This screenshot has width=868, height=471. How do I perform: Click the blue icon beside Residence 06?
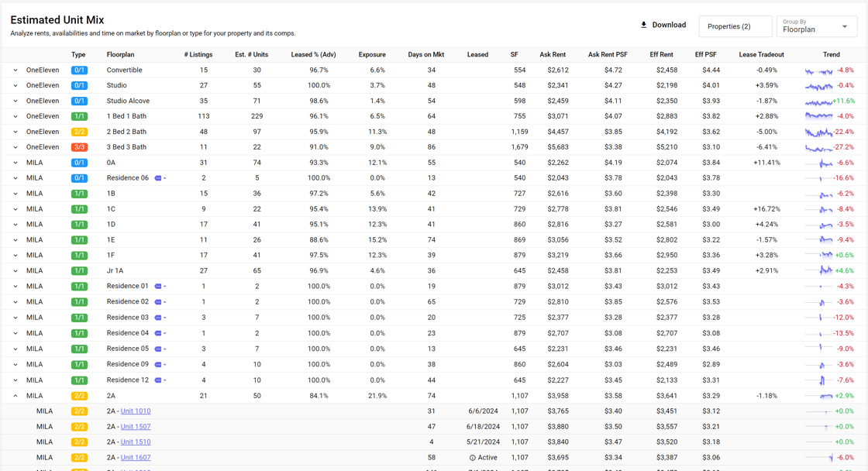(x=158, y=178)
